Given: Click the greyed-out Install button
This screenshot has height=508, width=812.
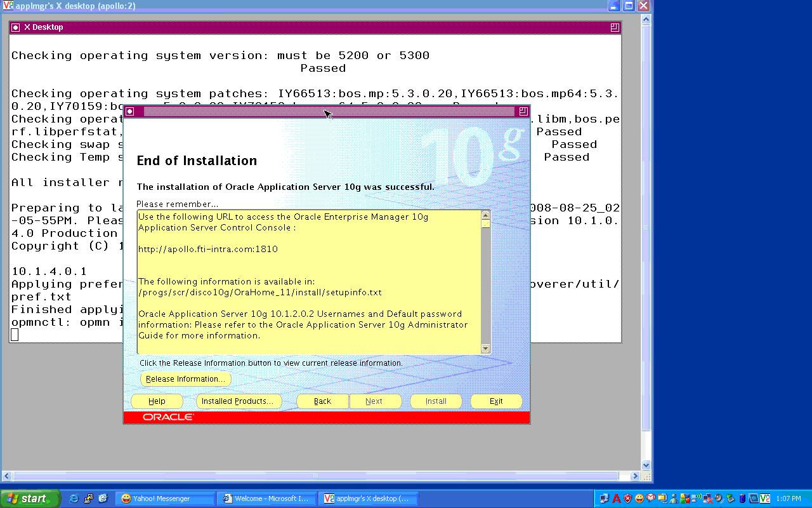Looking at the screenshot, I should click(436, 401).
